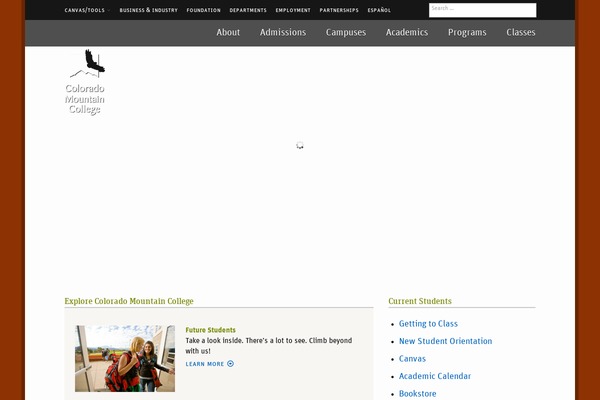Open the Future Students heading link
Viewport: 600px width, 400px height.
210,330
